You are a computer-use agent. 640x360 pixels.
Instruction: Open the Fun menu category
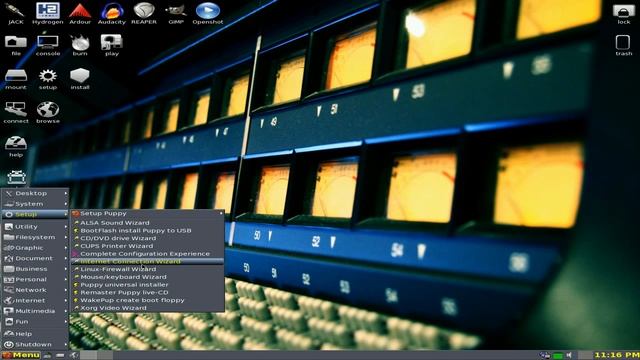tap(35, 322)
